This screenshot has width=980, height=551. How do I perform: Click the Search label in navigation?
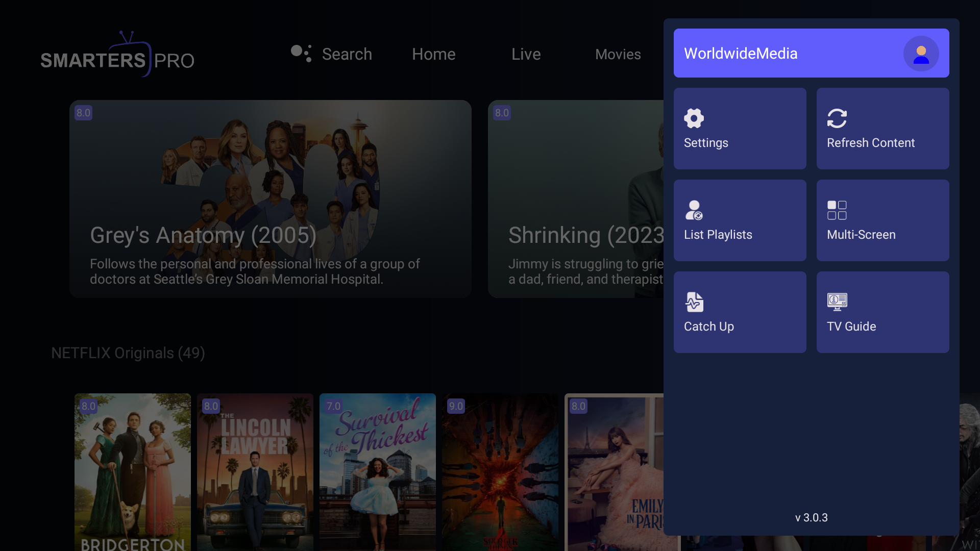coord(347,54)
